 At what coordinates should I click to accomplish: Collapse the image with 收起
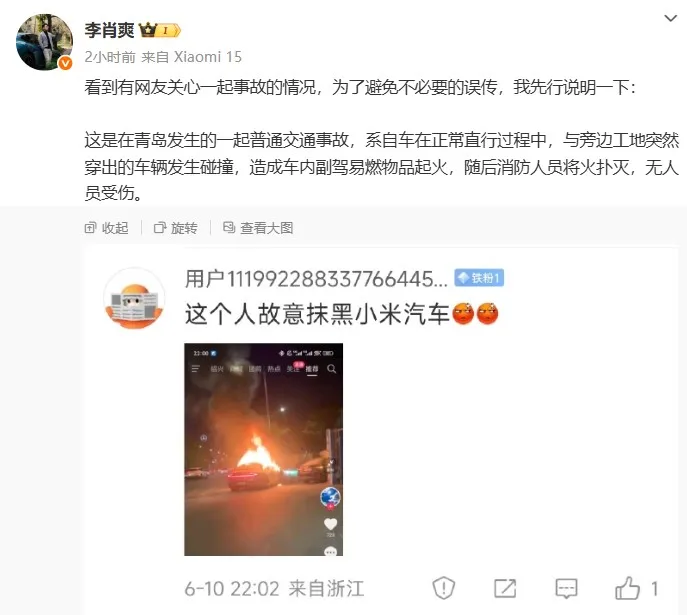coord(106,228)
